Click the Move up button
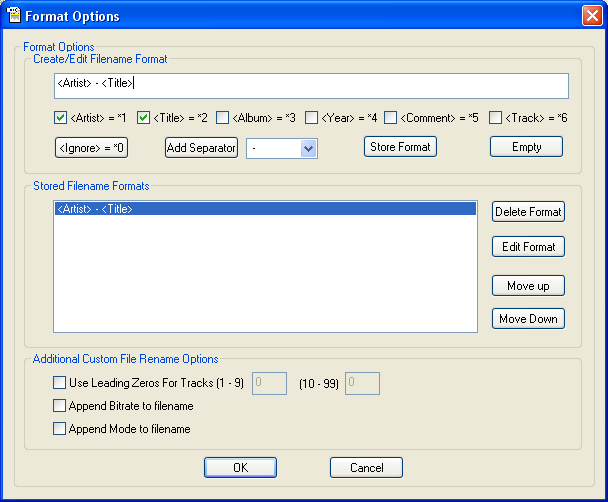 [528, 286]
